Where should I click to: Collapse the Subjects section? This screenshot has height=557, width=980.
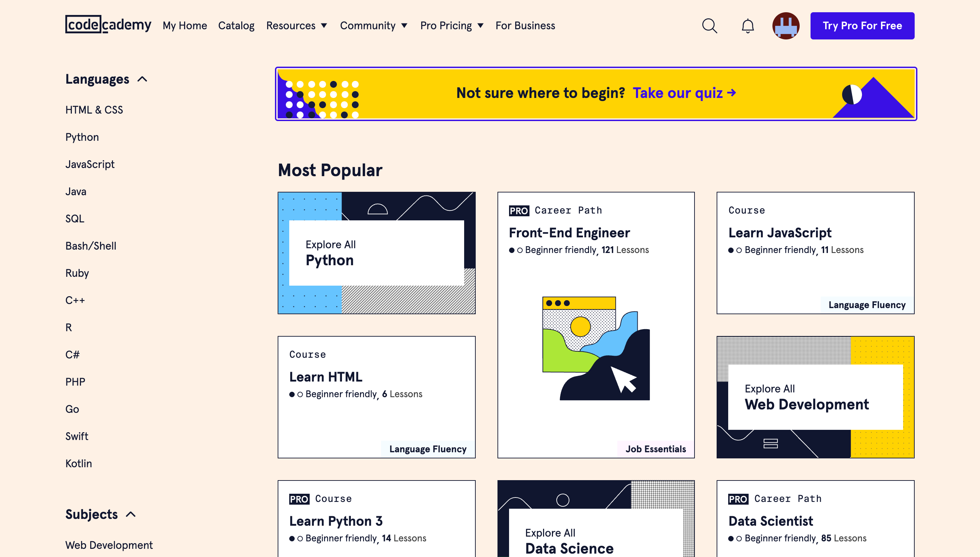click(x=131, y=514)
